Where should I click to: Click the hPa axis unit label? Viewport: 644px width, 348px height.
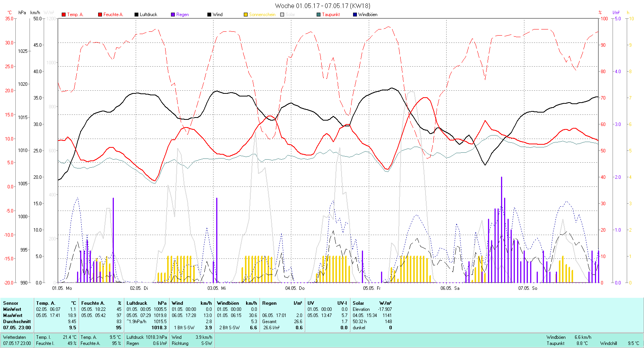(x=22, y=13)
